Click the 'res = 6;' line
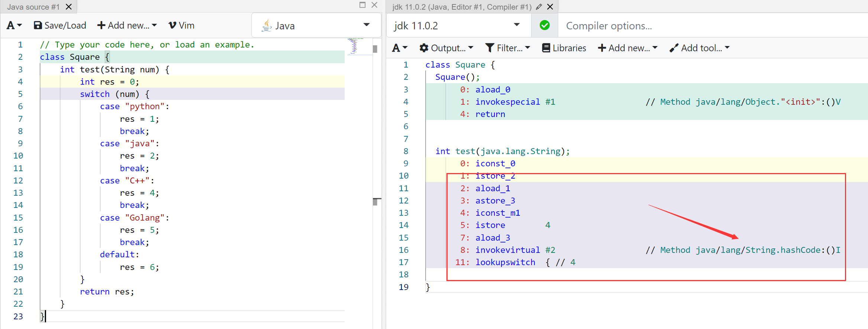The width and height of the screenshot is (868, 329). pos(140,267)
